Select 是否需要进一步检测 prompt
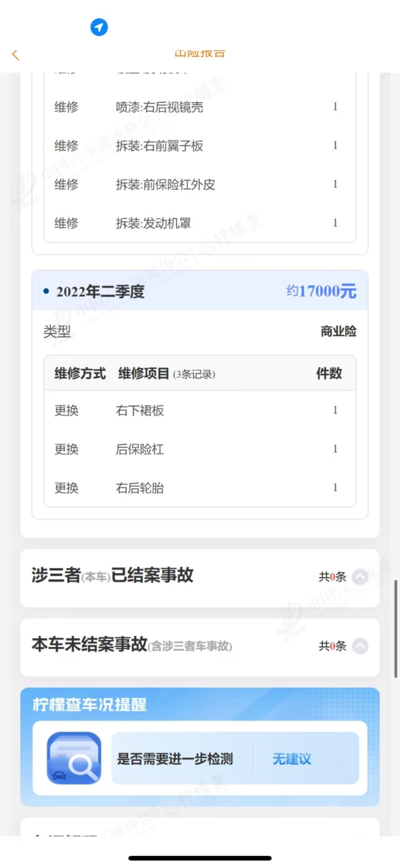400x868 pixels. (175, 759)
